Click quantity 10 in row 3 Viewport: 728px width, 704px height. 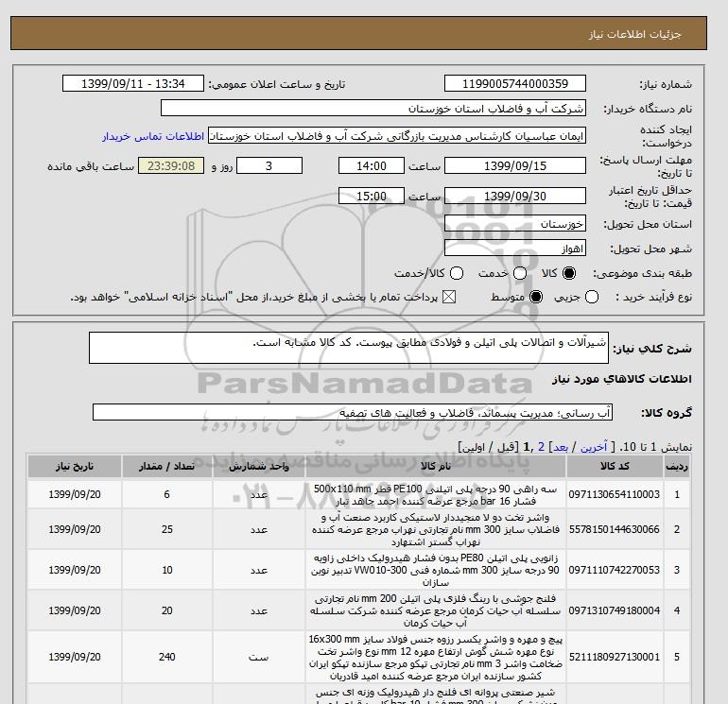pyautogui.click(x=167, y=570)
